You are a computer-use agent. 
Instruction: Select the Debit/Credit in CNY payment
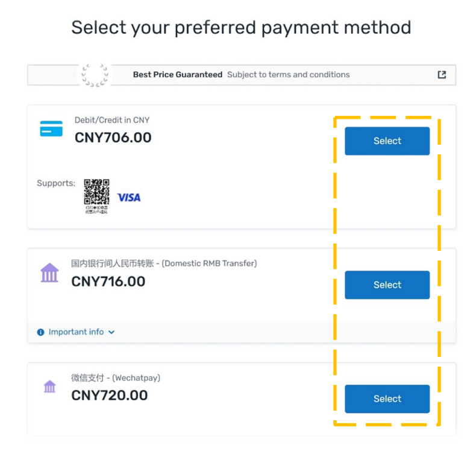point(387,141)
